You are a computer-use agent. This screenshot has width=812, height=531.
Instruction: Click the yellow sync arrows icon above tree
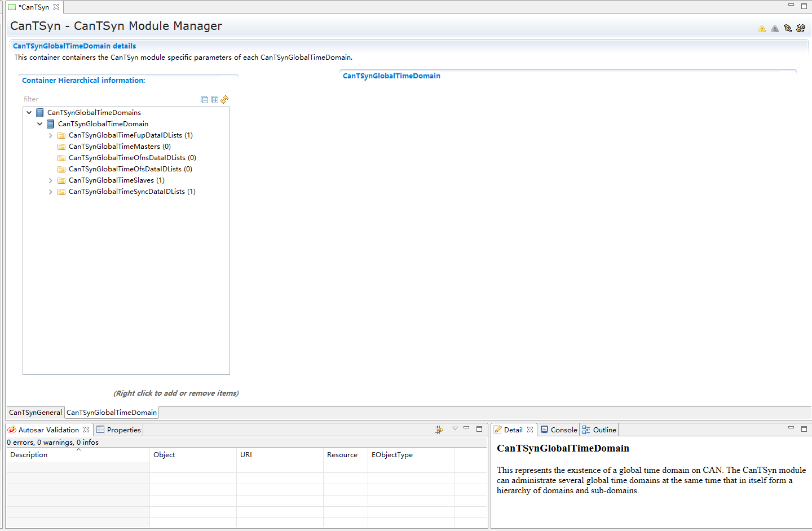[x=225, y=99]
